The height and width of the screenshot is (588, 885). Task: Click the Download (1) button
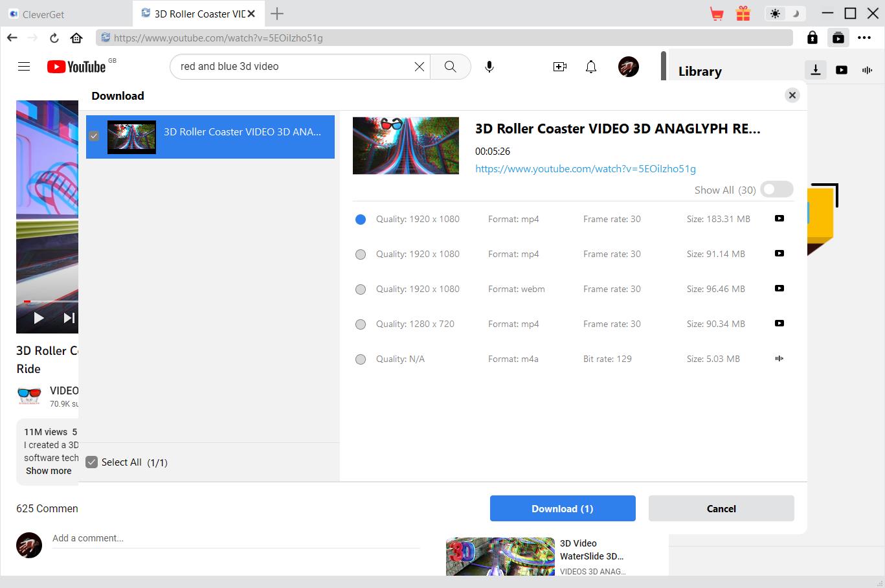pyautogui.click(x=562, y=508)
